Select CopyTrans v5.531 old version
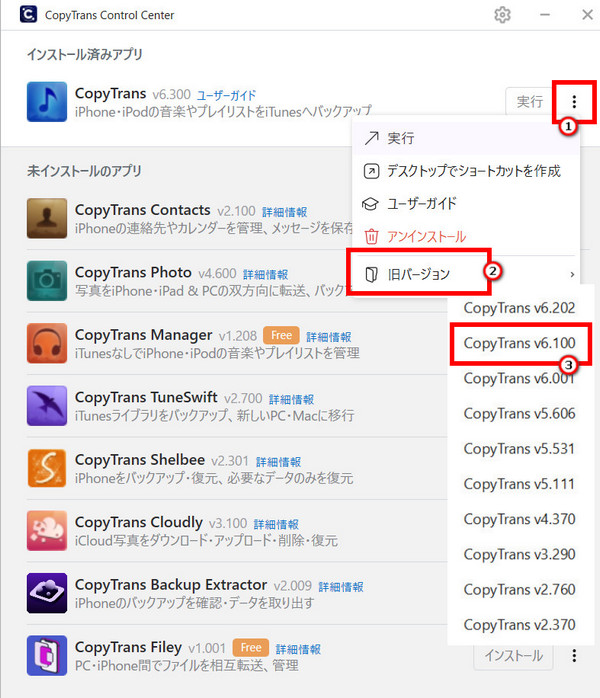Viewport: 600px width, 698px height. [x=520, y=449]
